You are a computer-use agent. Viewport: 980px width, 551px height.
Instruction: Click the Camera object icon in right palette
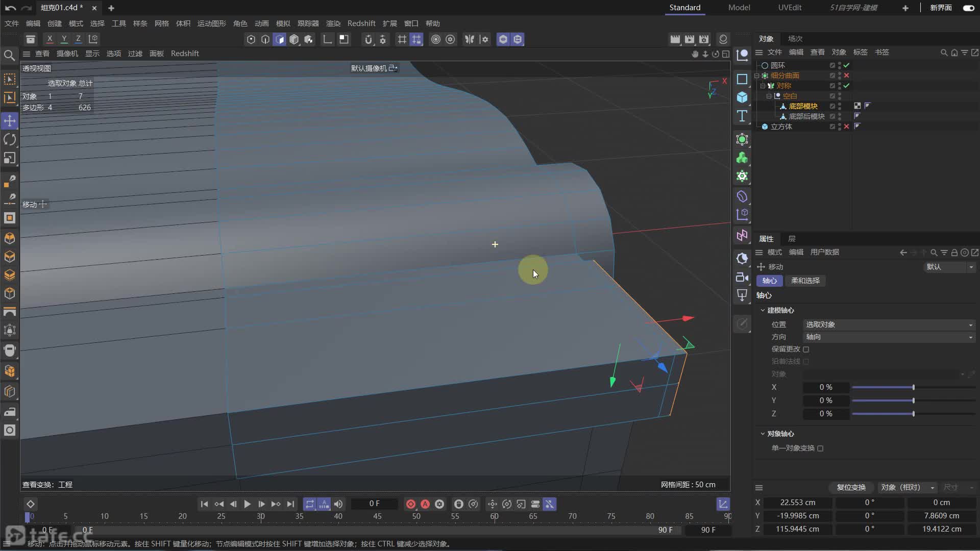(742, 278)
